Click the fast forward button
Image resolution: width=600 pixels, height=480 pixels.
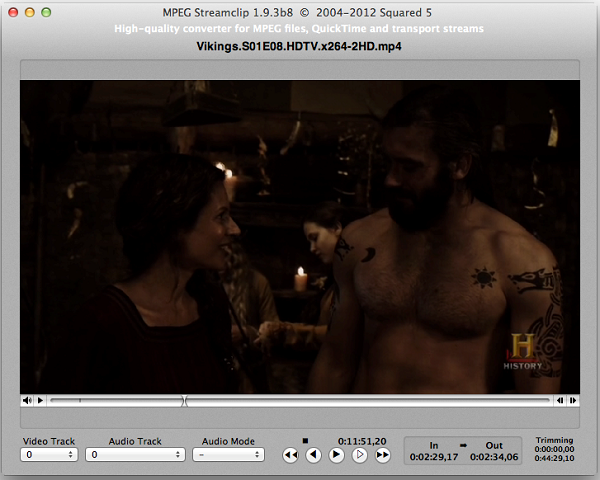(382, 455)
